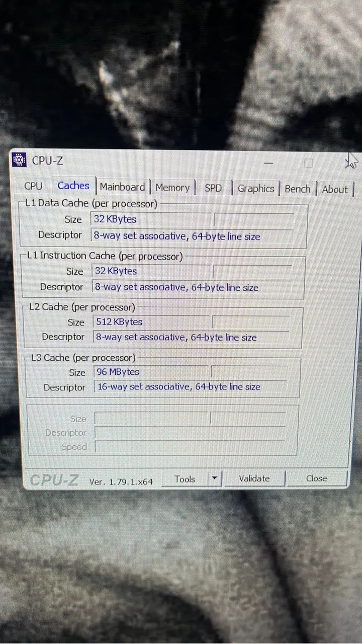Click the L2 Cache descriptor field
362x644 pixels.
click(x=192, y=338)
